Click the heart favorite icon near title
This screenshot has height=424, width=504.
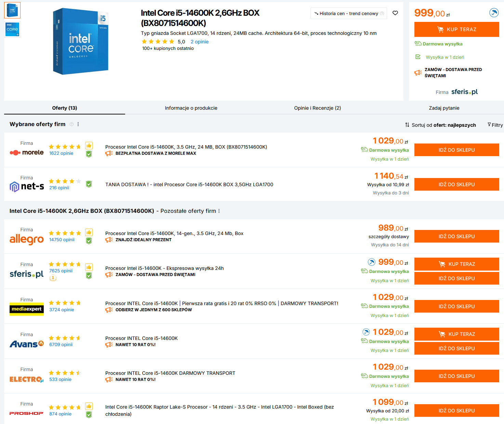click(395, 13)
